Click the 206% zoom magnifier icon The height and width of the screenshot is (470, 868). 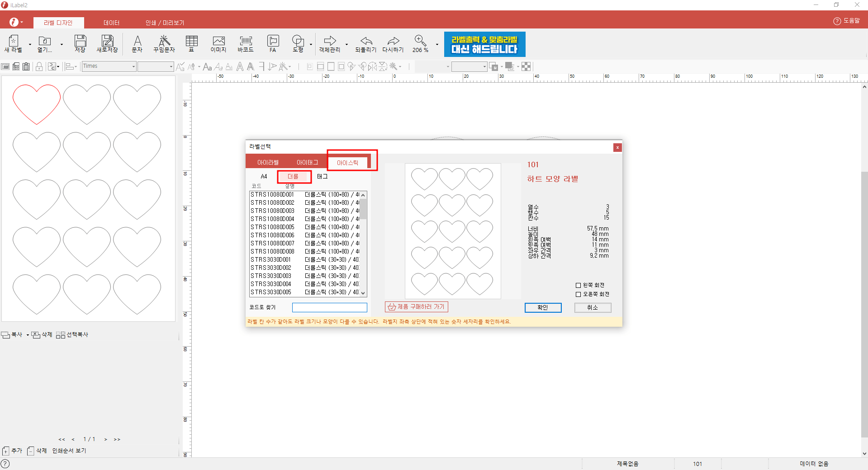click(420, 41)
